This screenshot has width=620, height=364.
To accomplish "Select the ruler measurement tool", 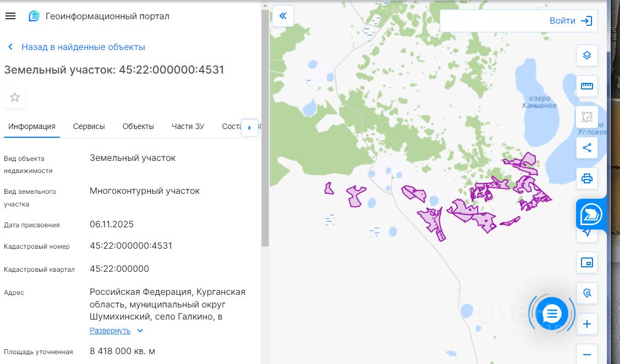I will pos(586,86).
